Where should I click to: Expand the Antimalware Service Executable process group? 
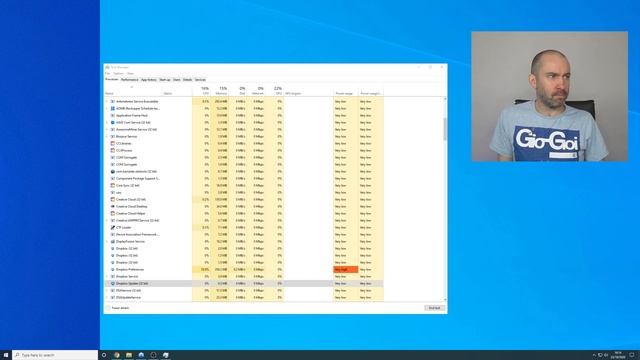point(107,101)
